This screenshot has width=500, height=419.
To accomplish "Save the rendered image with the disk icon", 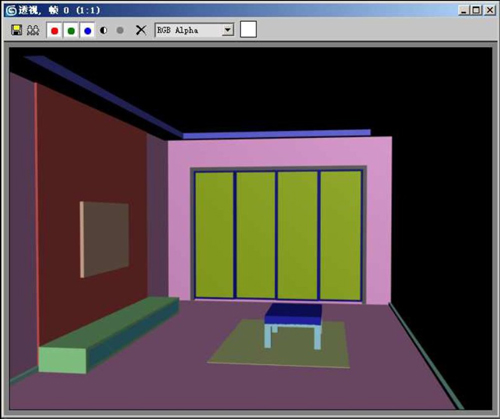I will (16, 30).
